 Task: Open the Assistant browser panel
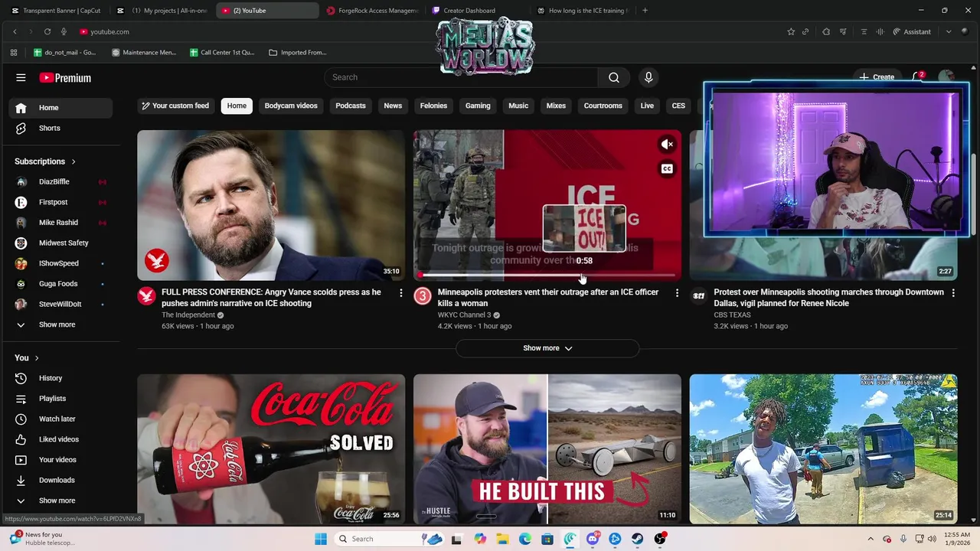click(912, 31)
